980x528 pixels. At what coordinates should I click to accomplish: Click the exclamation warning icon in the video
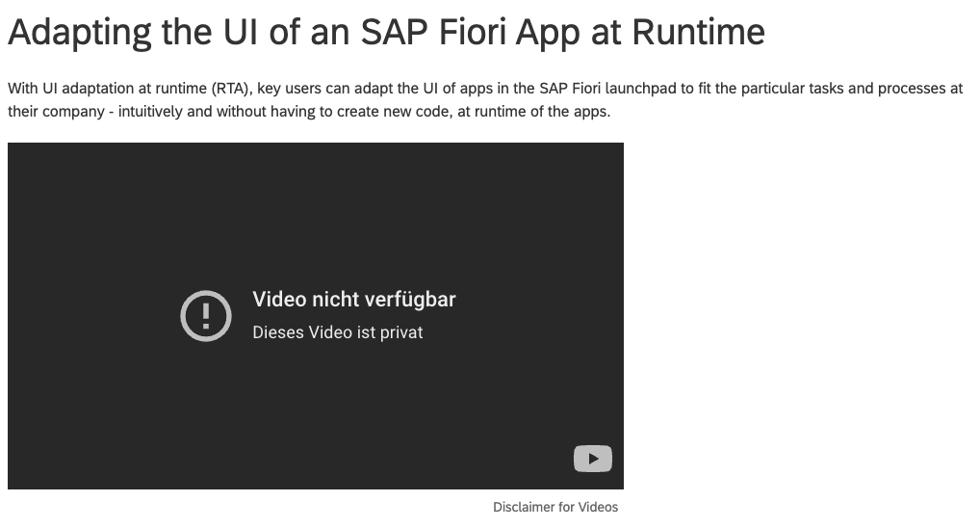coord(206,316)
